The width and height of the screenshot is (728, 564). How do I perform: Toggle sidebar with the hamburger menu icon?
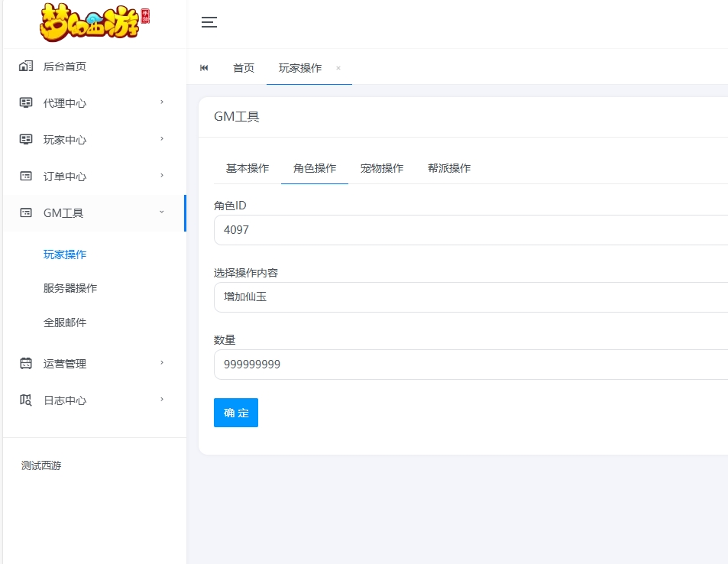coord(209,22)
